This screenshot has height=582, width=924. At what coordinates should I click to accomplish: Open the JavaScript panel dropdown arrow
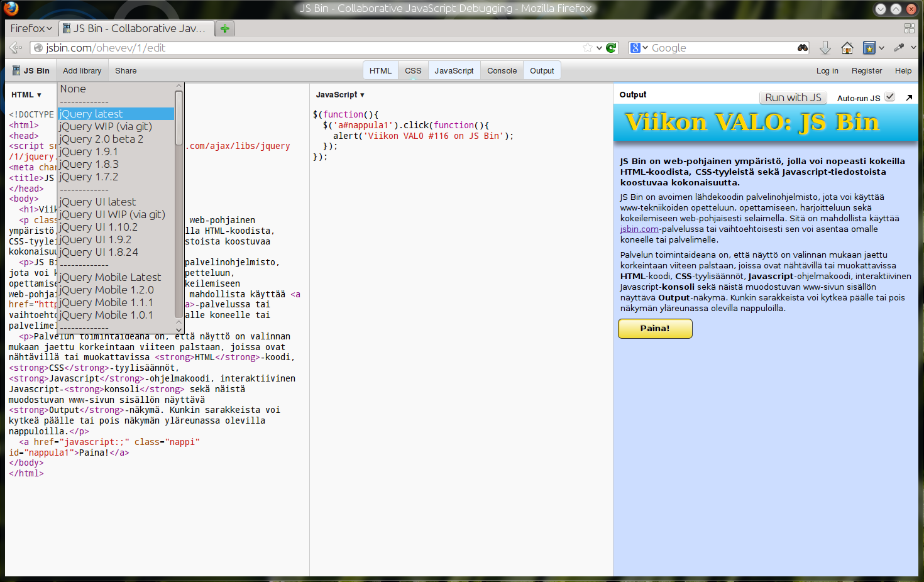click(x=362, y=95)
